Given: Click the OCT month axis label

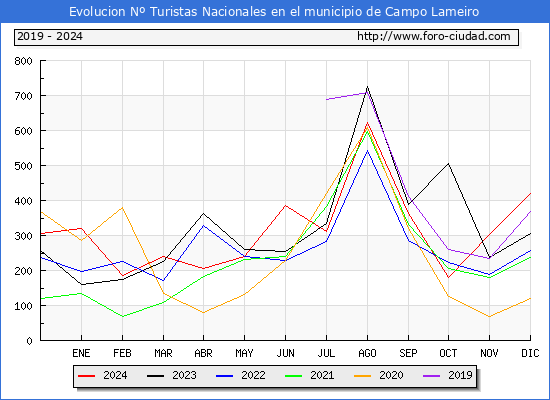Looking at the screenshot, I should pyautogui.click(x=448, y=353).
